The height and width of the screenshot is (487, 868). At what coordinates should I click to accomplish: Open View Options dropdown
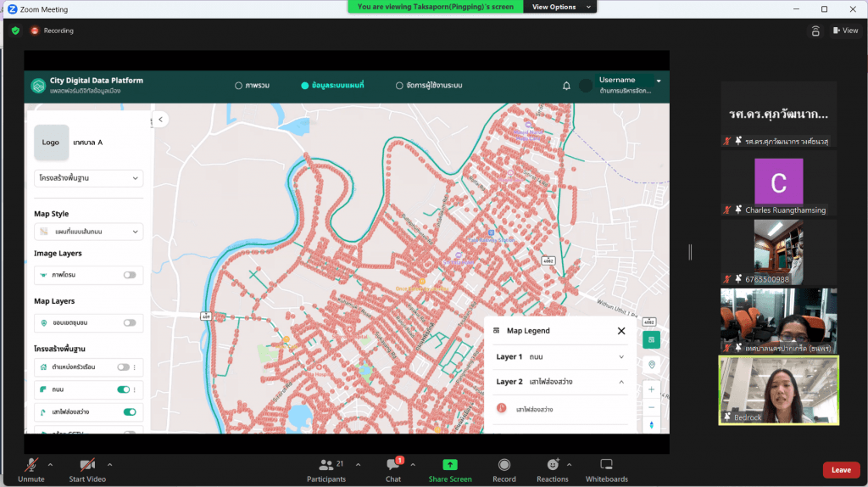[560, 7]
